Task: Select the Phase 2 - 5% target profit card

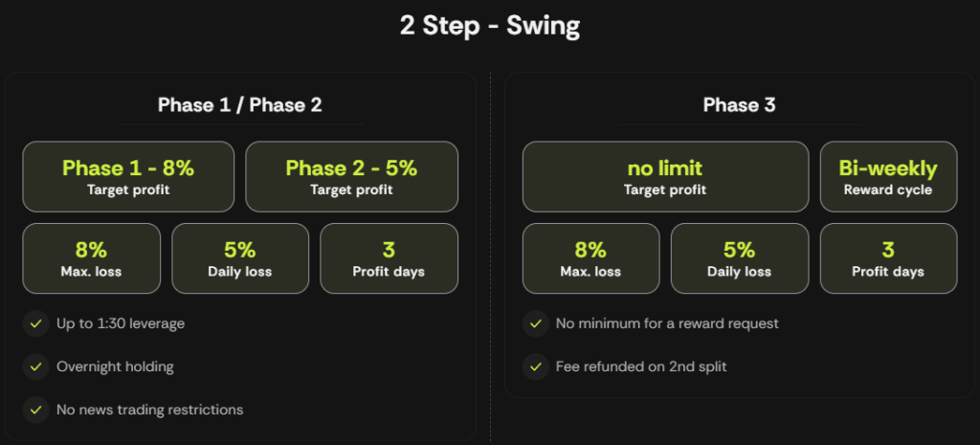Action: point(351,177)
